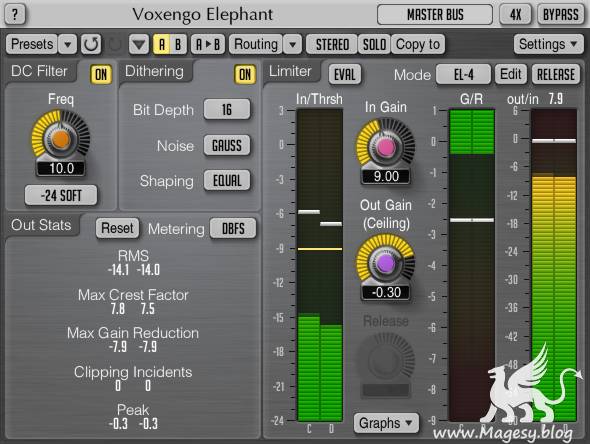Click the STEREO channel group button
This screenshot has width=590, height=444.
tap(332, 44)
